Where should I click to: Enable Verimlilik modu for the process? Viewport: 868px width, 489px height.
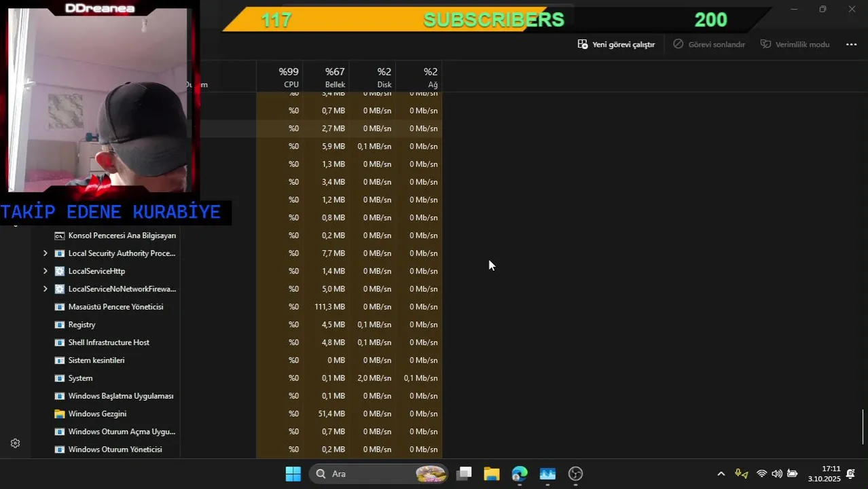795,44
